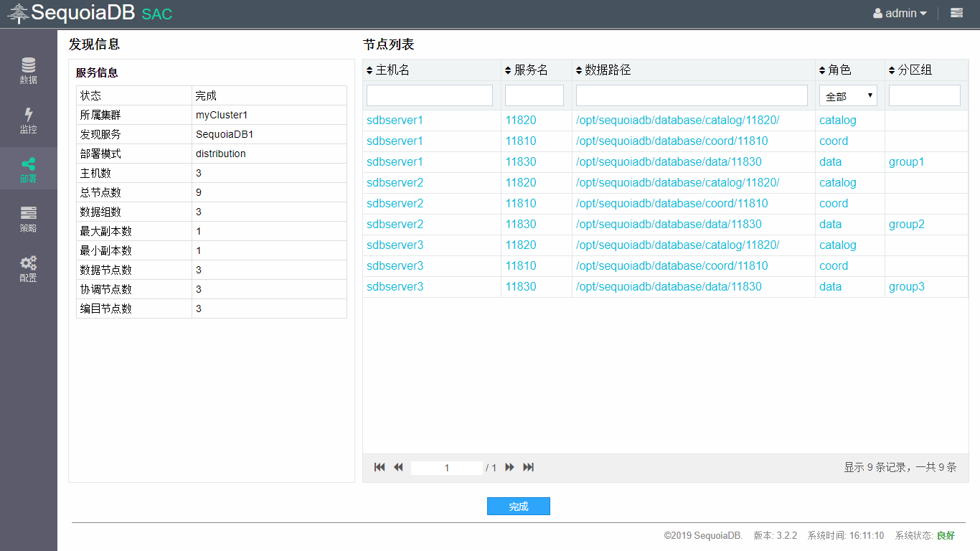Click the 良好 system status text
The width and height of the screenshot is (980, 551).
[946, 535]
